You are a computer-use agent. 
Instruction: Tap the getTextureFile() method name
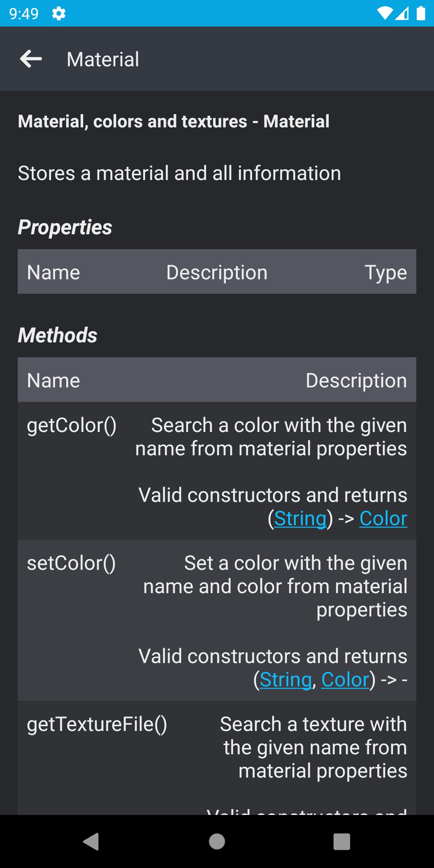click(x=97, y=724)
